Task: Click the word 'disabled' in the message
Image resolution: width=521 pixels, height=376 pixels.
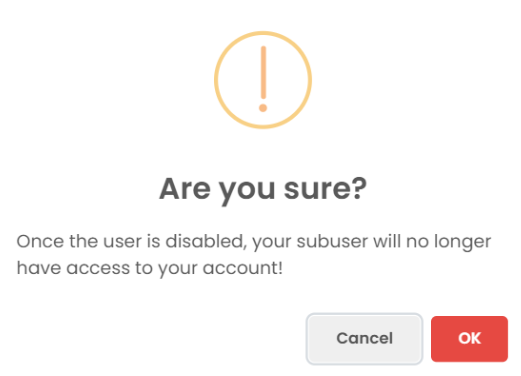Action: click(x=205, y=241)
